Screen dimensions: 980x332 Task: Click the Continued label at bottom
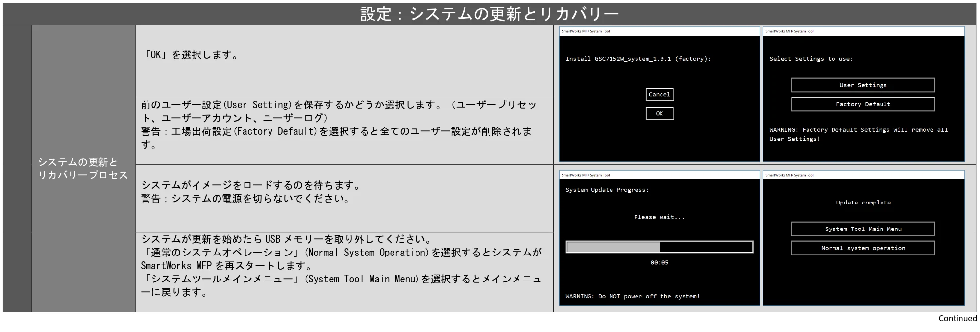coord(957,318)
